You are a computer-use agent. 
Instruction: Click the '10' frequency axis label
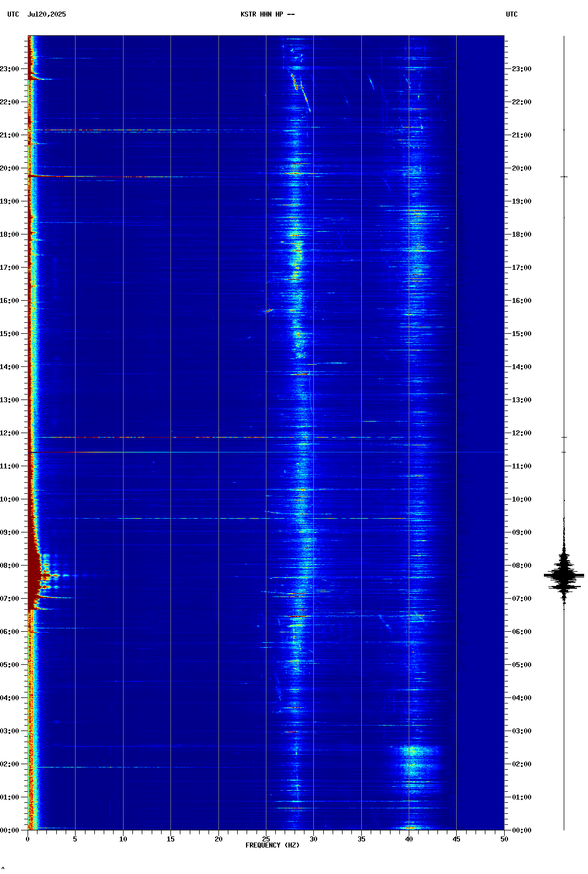123,839
